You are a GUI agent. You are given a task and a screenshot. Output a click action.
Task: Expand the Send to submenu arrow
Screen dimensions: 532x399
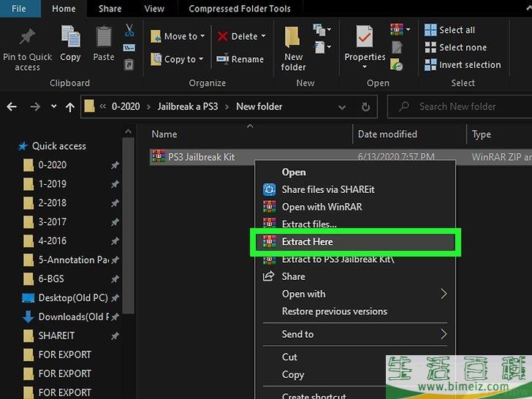444,334
